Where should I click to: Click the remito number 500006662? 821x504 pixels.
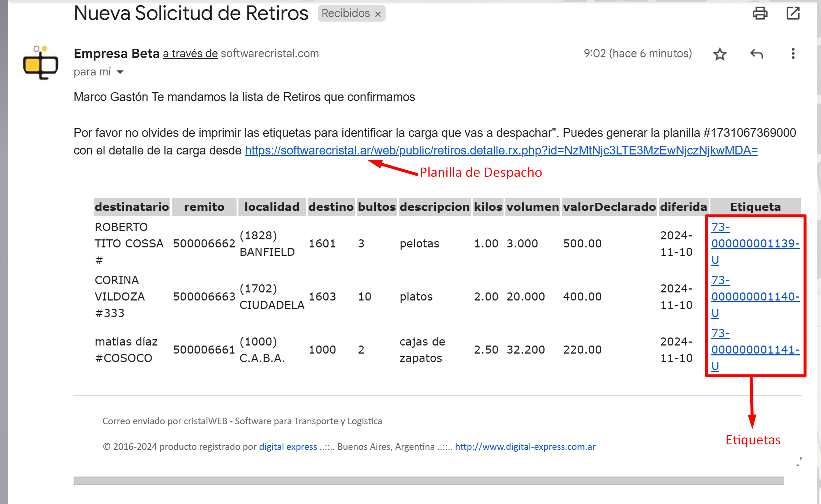coord(204,243)
